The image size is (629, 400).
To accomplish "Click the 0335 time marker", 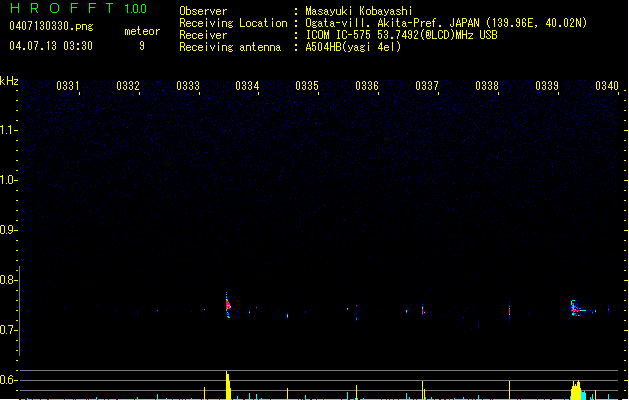I will [x=307, y=86].
